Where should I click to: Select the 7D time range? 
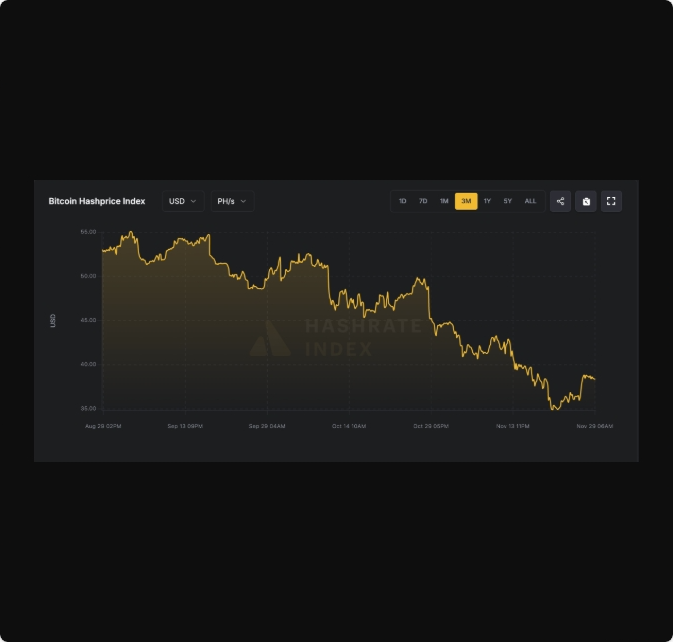click(423, 201)
